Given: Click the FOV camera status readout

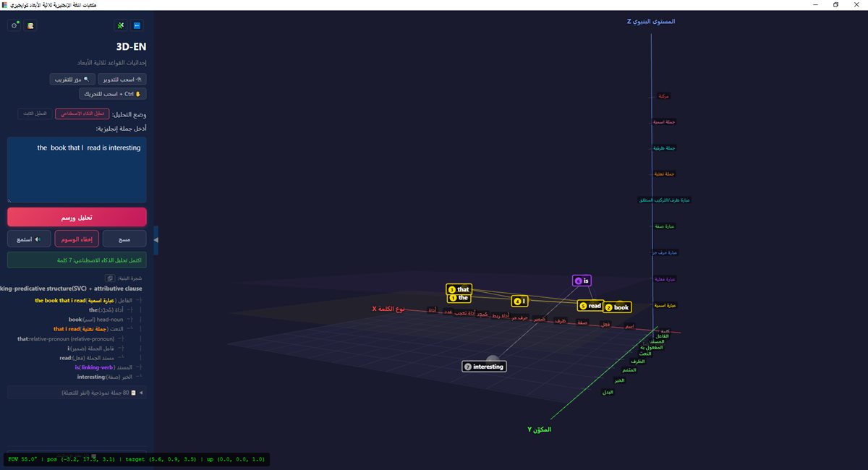Looking at the screenshot, I should (137, 459).
